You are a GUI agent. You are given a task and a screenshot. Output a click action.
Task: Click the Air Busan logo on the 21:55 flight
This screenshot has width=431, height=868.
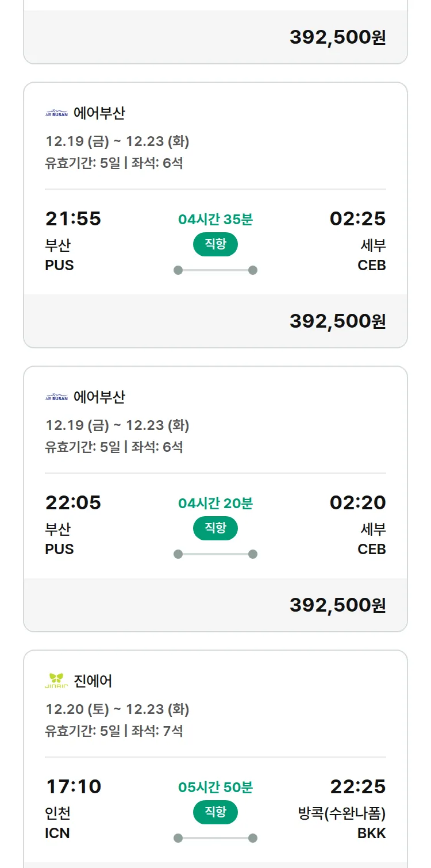pos(56,113)
